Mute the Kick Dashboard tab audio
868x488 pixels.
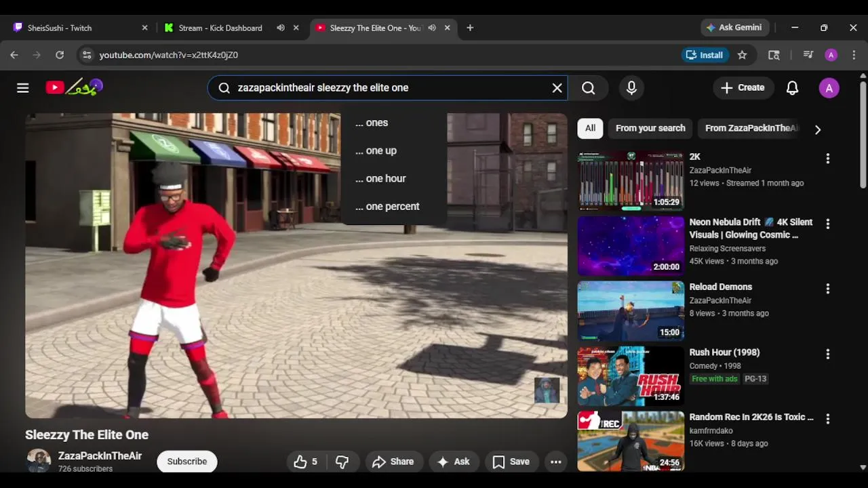pyautogui.click(x=281, y=28)
